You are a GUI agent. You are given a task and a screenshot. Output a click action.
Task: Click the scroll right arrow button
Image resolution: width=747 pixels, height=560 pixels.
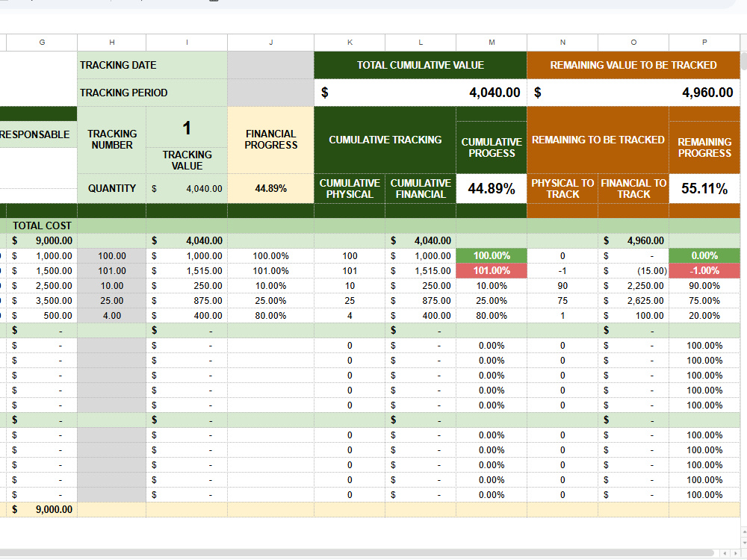(x=734, y=553)
